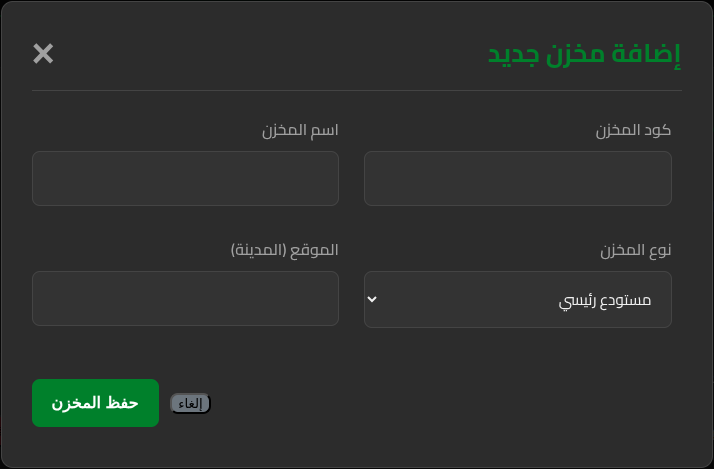
Task: Click the كود المخزن input field
Action: click(517, 179)
